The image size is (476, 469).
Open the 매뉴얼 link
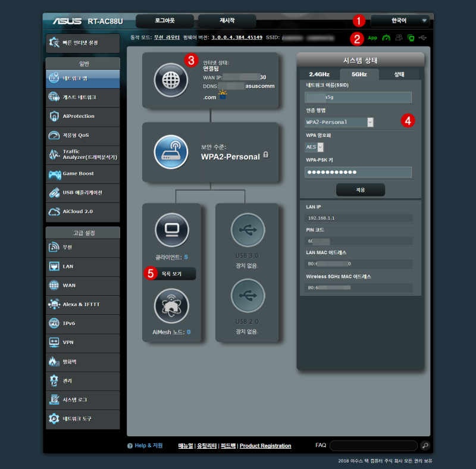186,446
